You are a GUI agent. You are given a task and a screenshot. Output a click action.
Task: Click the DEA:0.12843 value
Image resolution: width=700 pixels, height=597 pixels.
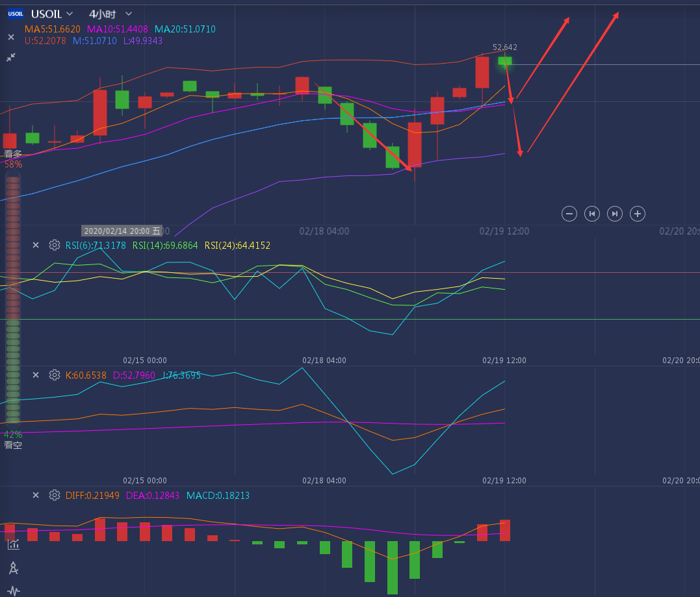pos(152,496)
